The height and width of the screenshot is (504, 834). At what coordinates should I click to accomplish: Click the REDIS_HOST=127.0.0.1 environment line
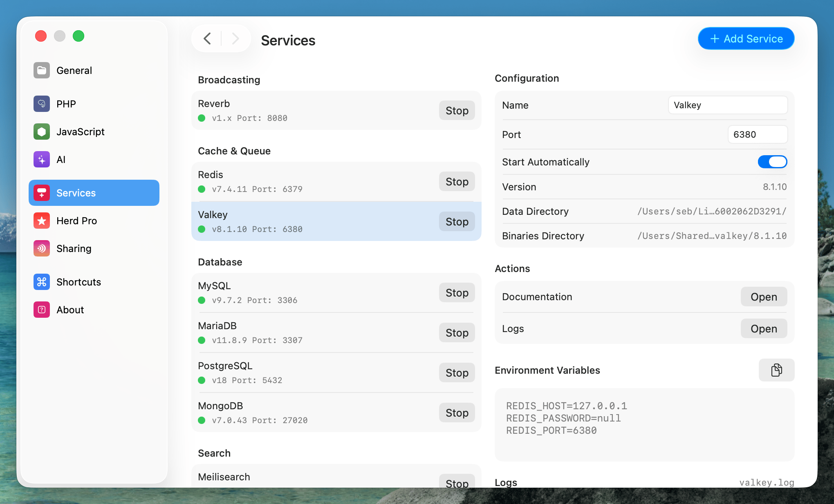coord(567,406)
